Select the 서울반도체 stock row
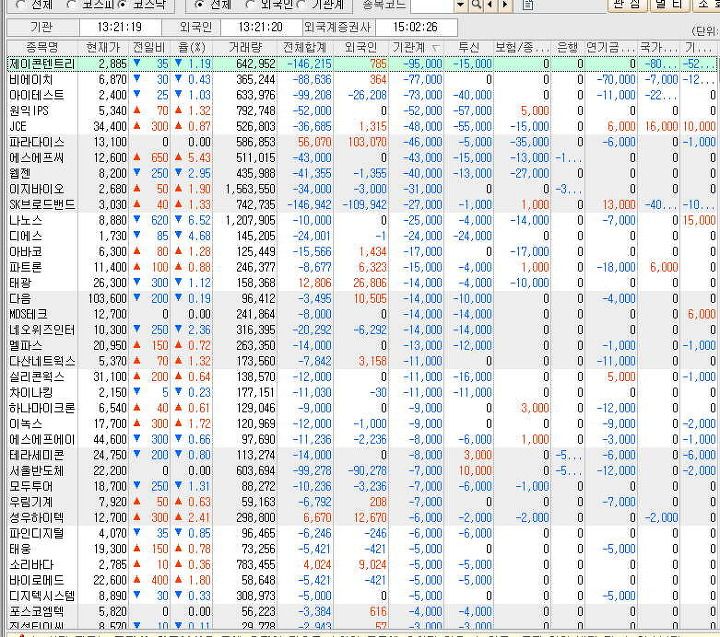The height and width of the screenshot is (637, 720). 360,471
